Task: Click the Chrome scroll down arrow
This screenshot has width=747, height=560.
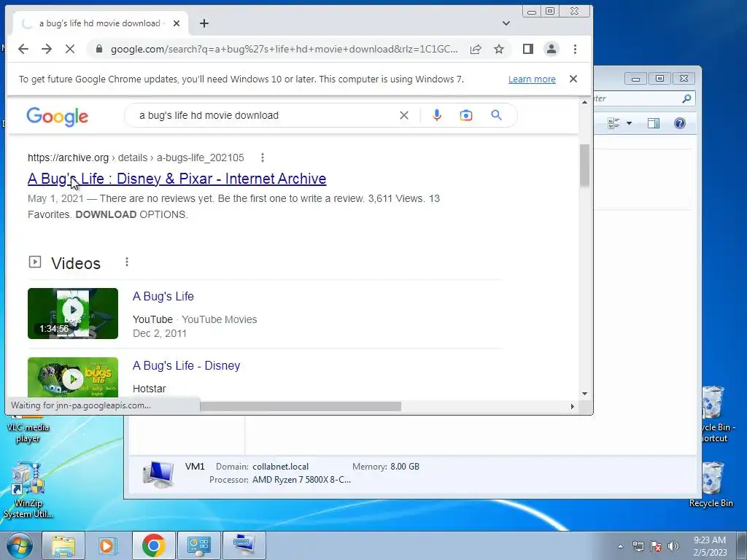Action: coord(584,394)
